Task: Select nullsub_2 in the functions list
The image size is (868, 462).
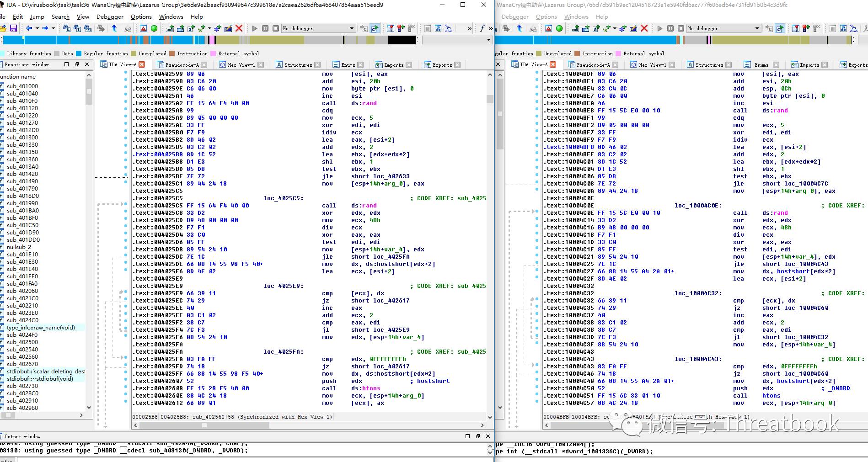Action: pos(19,247)
